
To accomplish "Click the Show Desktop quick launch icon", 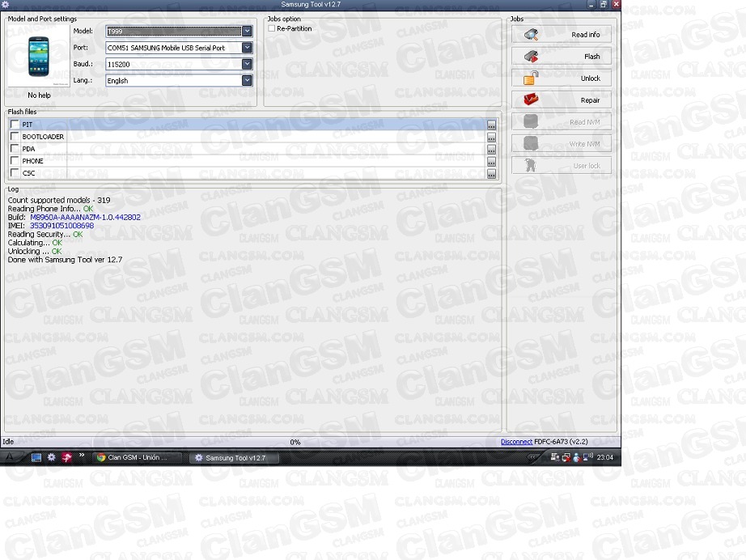I will click(36, 458).
